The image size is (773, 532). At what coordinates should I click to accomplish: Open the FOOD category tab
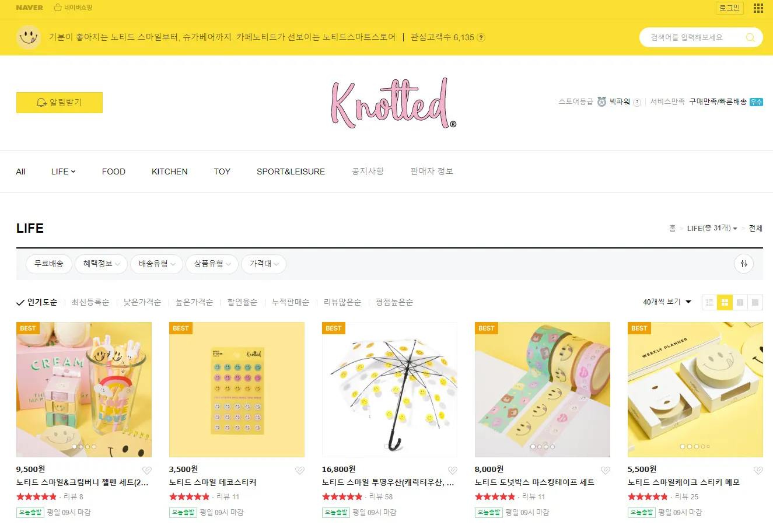(114, 171)
